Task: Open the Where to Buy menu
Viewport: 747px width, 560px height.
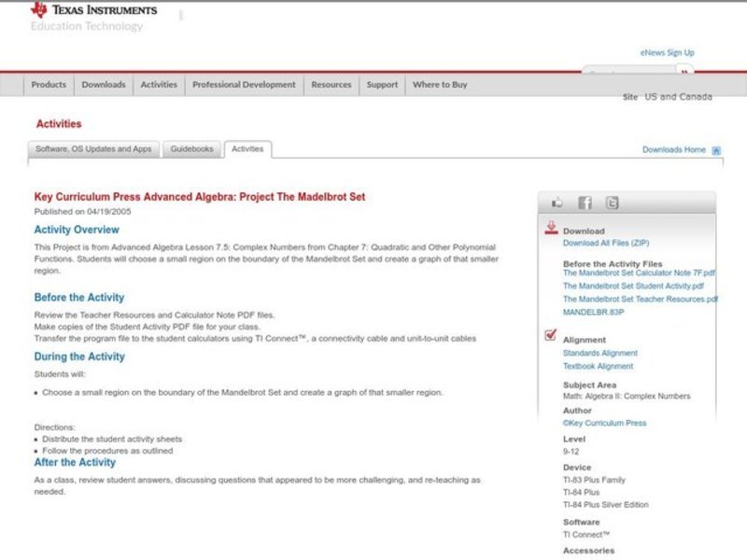Action: point(440,85)
